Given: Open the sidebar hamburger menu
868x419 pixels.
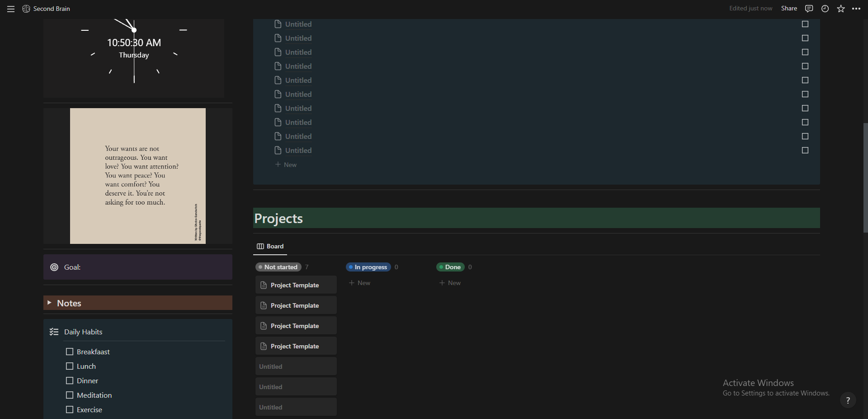Looking at the screenshot, I should tap(11, 9).
